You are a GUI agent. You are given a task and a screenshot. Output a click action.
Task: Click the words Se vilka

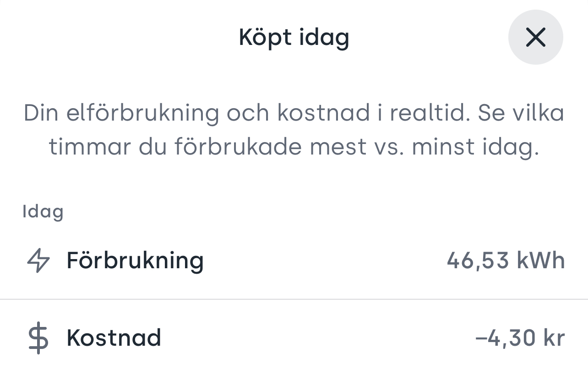521,113
